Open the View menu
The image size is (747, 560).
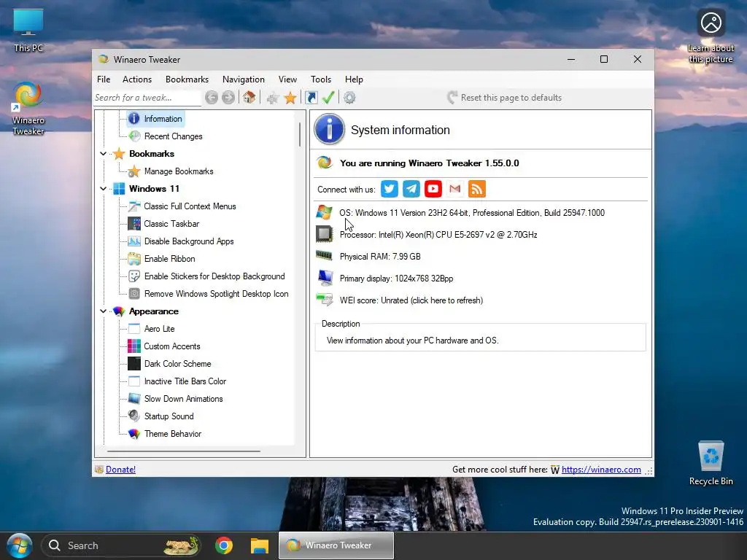coord(287,79)
